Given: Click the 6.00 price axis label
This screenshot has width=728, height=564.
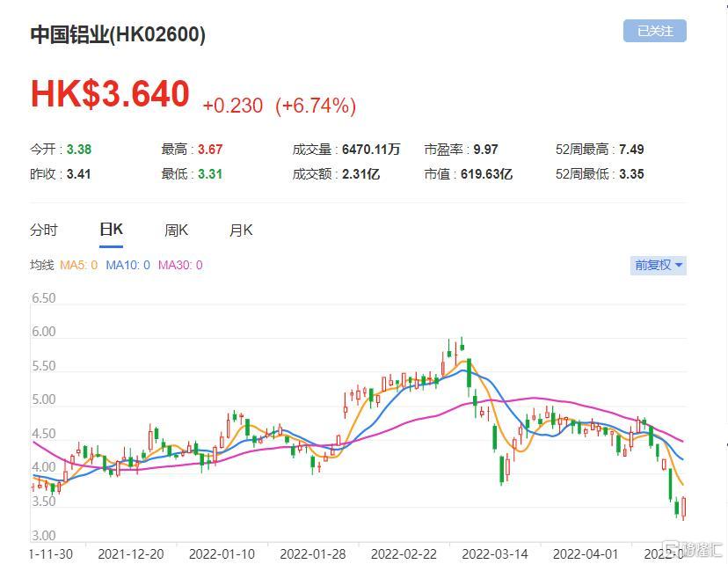Looking at the screenshot, I should [x=44, y=332].
